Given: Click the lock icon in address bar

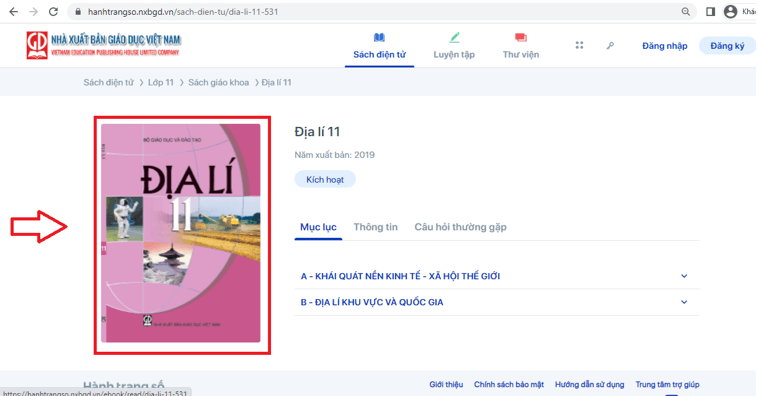Looking at the screenshot, I should [x=78, y=12].
